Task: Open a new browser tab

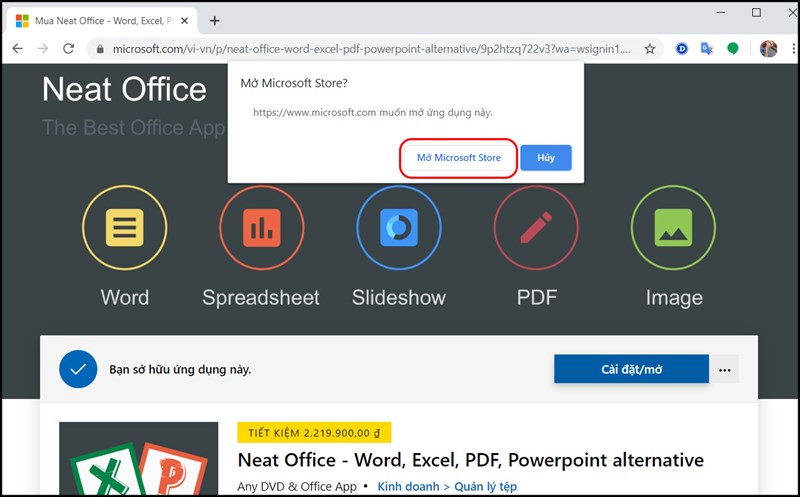Action: [x=214, y=20]
